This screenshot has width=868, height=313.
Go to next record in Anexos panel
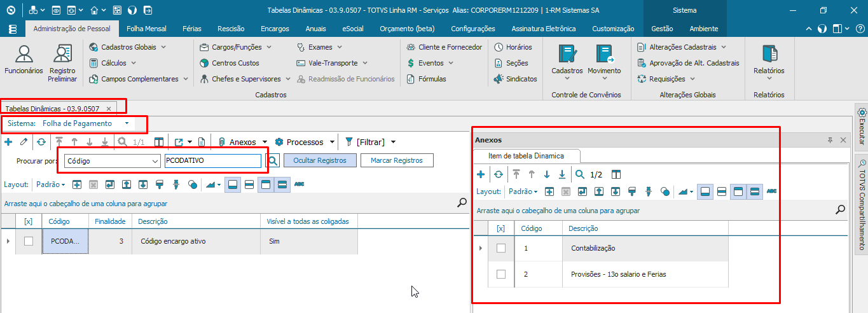tap(547, 174)
